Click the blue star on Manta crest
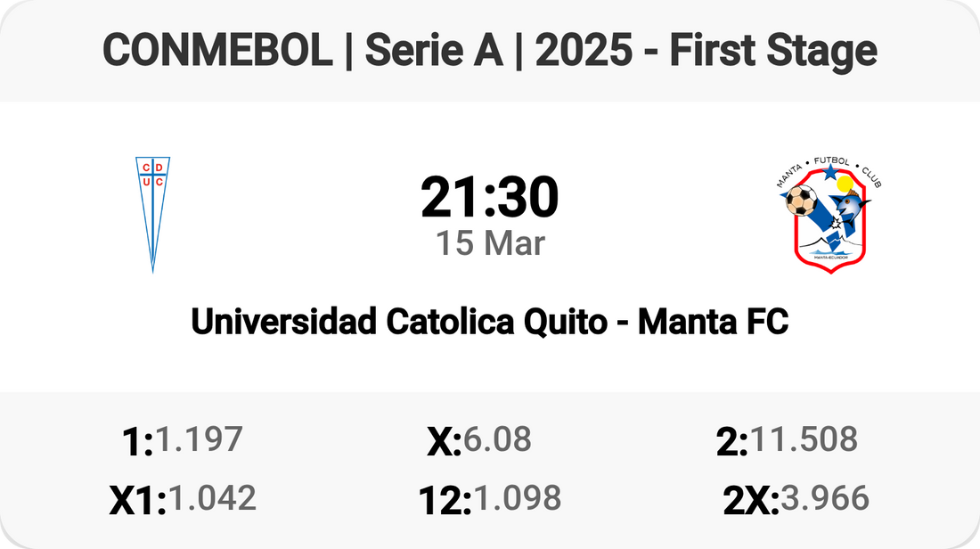This screenshot has height=549, width=980. pos(830,173)
